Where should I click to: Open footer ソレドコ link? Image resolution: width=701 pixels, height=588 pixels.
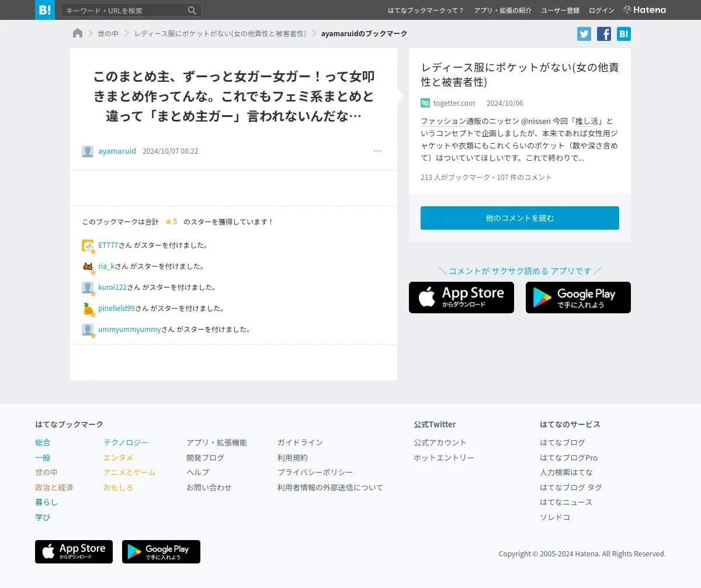coord(555,517)
